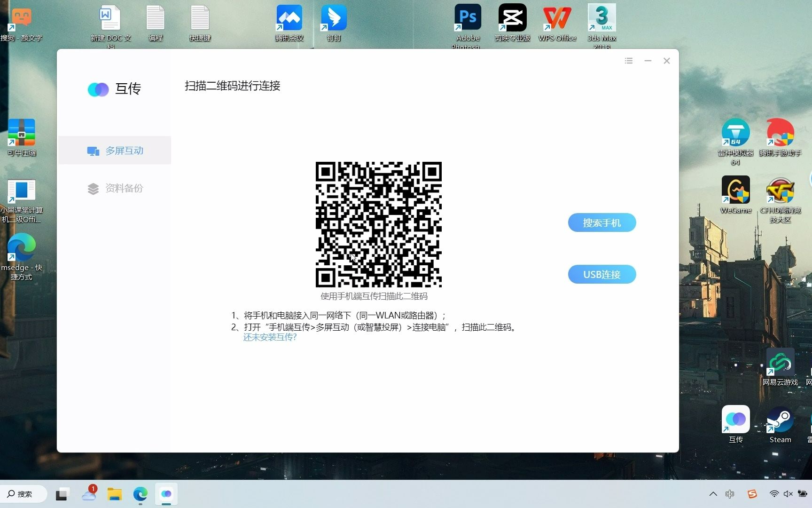Viewport: 812px width, 508px height.
Task: Select the 网易云游戏 desktop shortcut
Action: pos(780,367)
